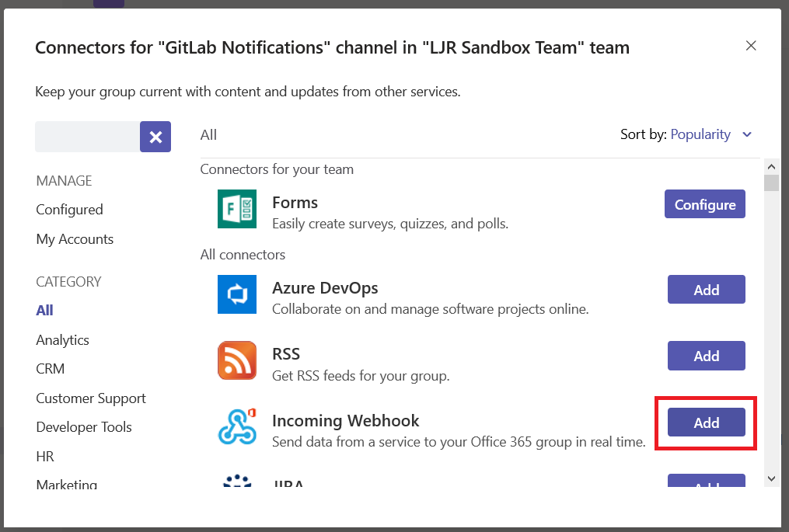Image resolution: width=789 pixels, height=532 pixels.
Task: Open My Accounts section
Action: tap(74, 238)
